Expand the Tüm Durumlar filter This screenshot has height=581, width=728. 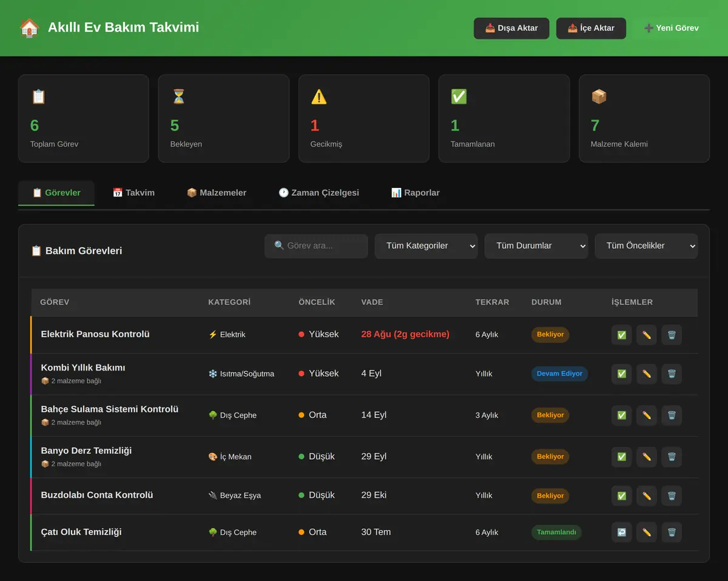tap(536, 246)
